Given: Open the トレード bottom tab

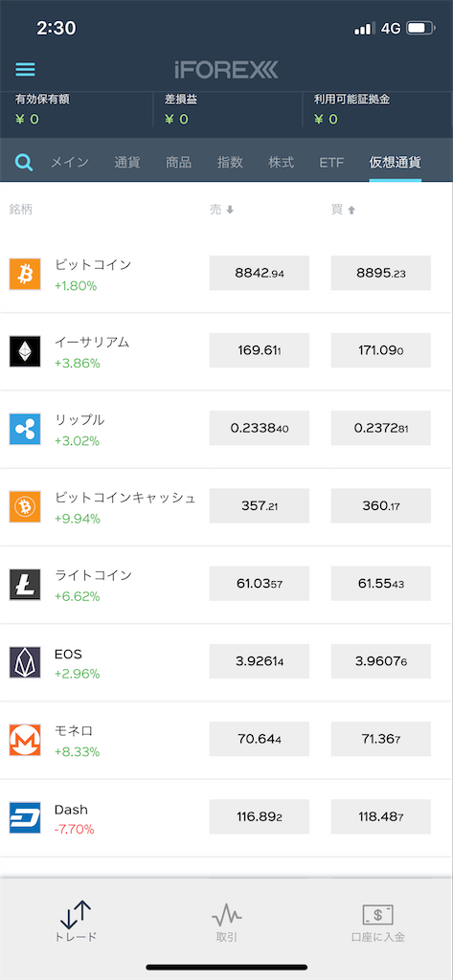Looking at the screenshot, I should tap(76, 922).
